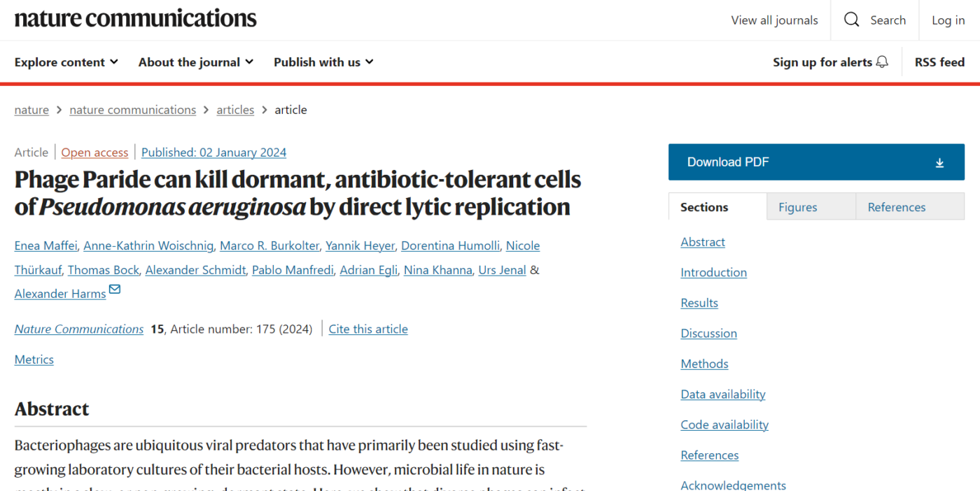
Task: Email Alexander Harms via envelope icon
Action: [114, 288]
